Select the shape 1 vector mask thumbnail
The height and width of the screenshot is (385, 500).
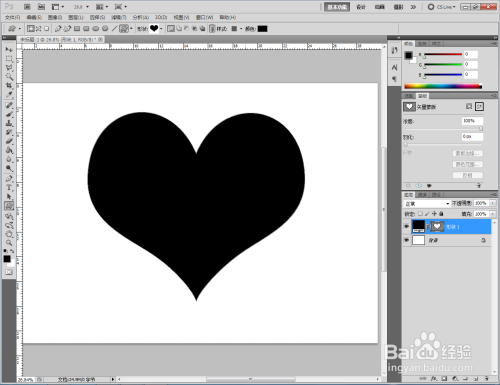coord(437,227)
